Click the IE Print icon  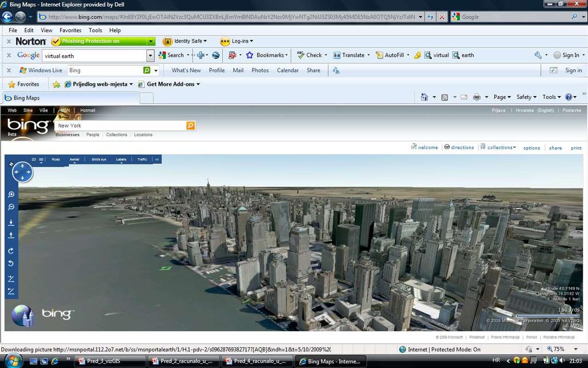(477, 97)
